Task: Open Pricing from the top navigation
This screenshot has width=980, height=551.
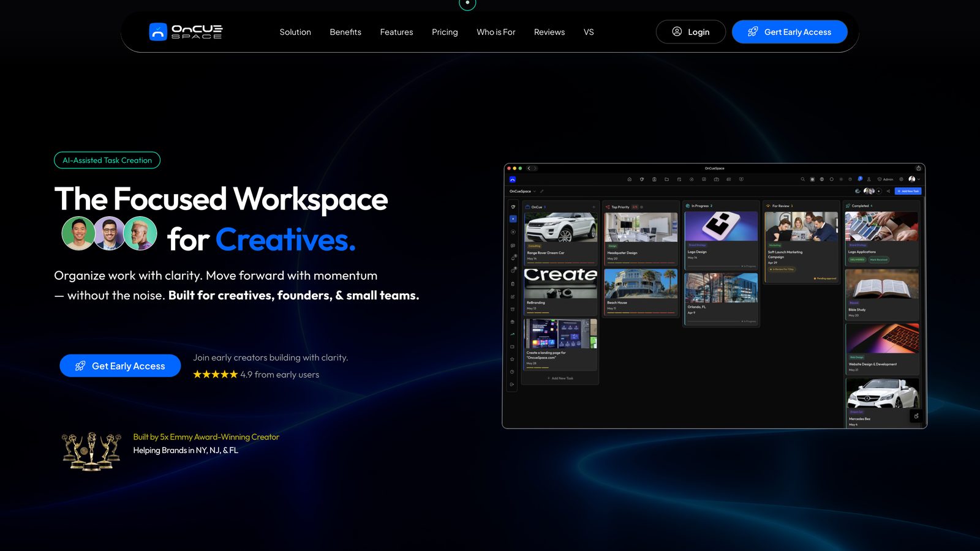Action: pos(445,32)
